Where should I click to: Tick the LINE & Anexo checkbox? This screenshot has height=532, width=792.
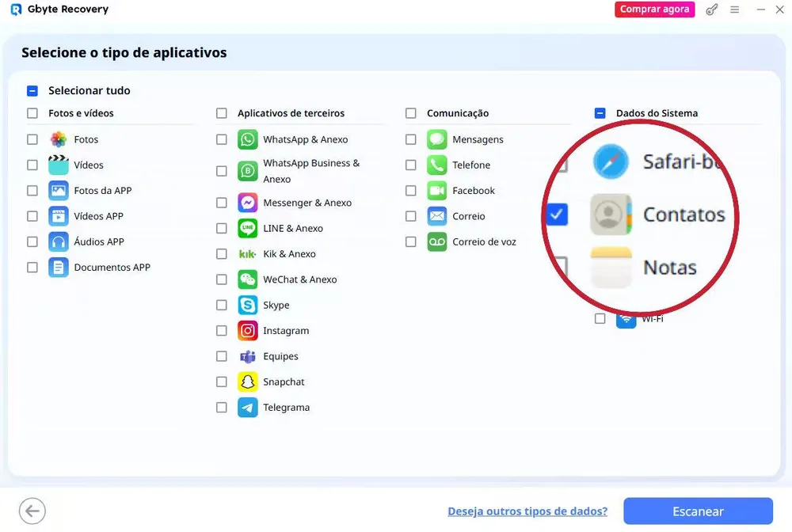point(222,229)
